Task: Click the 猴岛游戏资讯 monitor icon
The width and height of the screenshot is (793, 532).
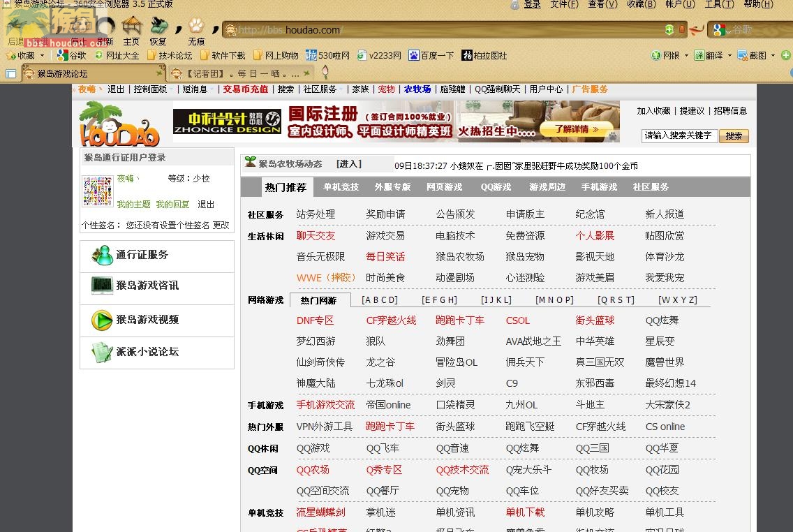Action: (x=102, y=286)
